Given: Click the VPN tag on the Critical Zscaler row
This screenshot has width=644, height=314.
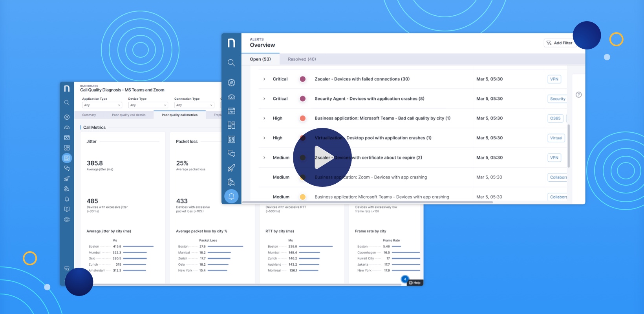Looking at the screenshot, I should (554, 79).
